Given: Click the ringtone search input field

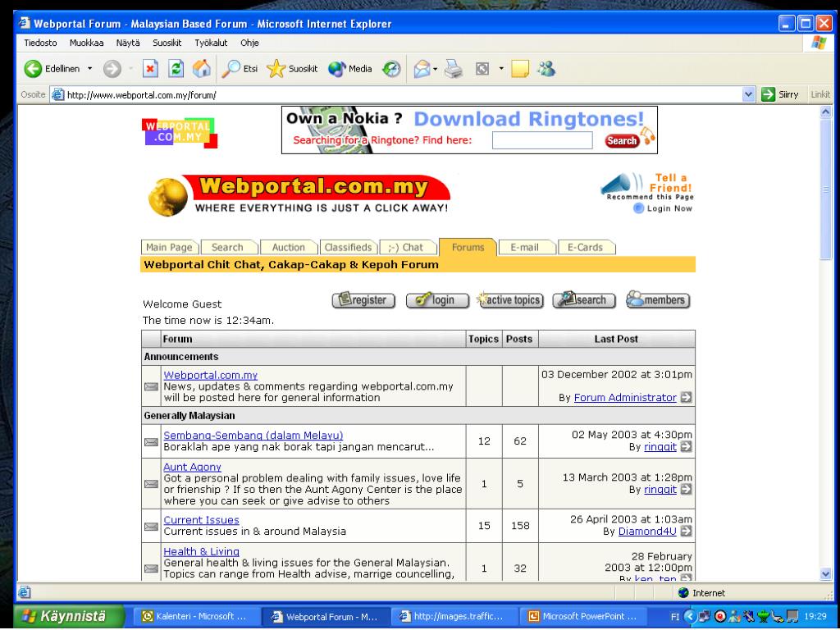Looking at the screenshot, I should [542, 140].
